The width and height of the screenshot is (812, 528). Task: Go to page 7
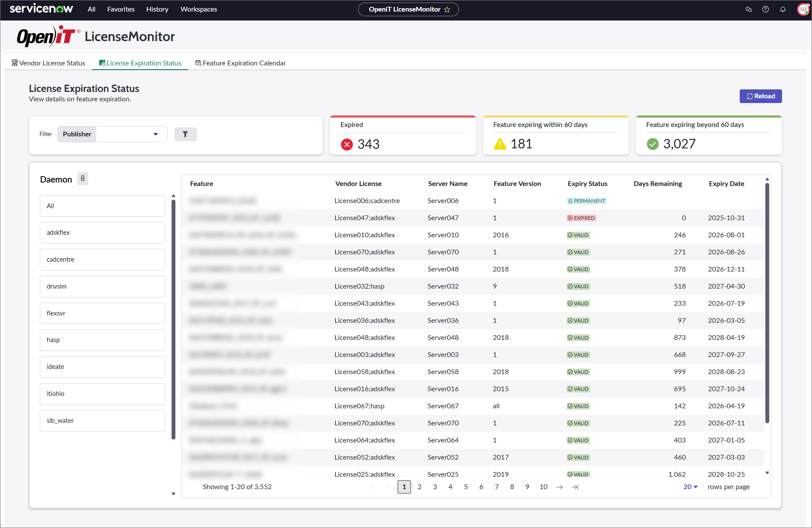coord(497,487)
